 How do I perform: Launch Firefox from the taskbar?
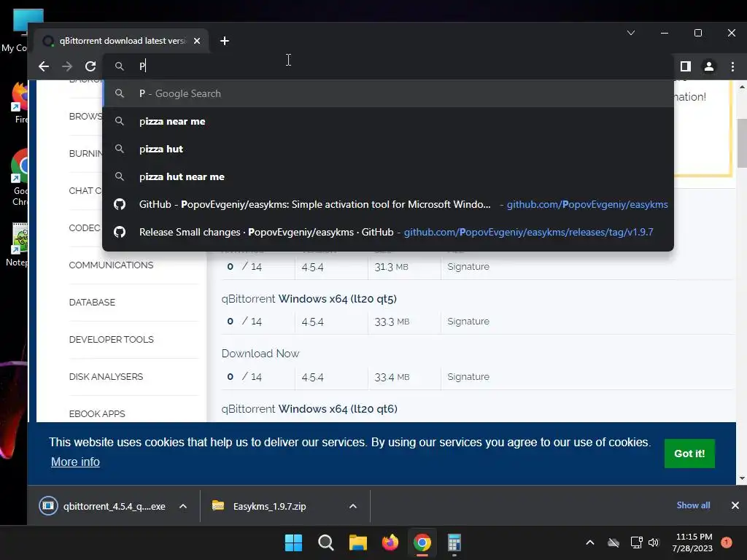click(x=390, y=542)
